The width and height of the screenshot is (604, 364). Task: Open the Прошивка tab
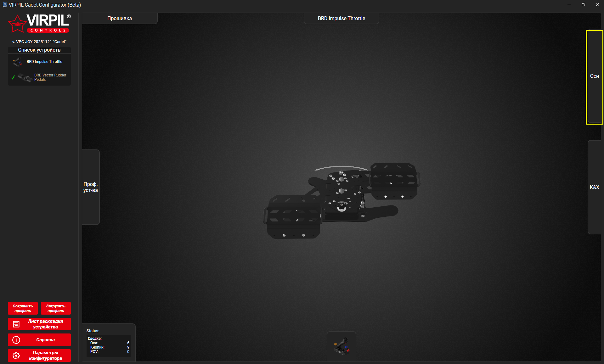click(120, 19)
